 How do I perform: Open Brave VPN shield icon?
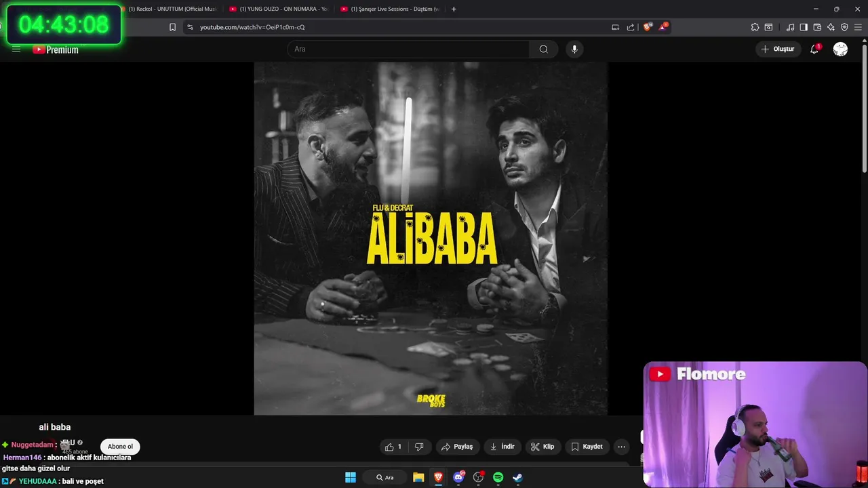tap(844, 27)
